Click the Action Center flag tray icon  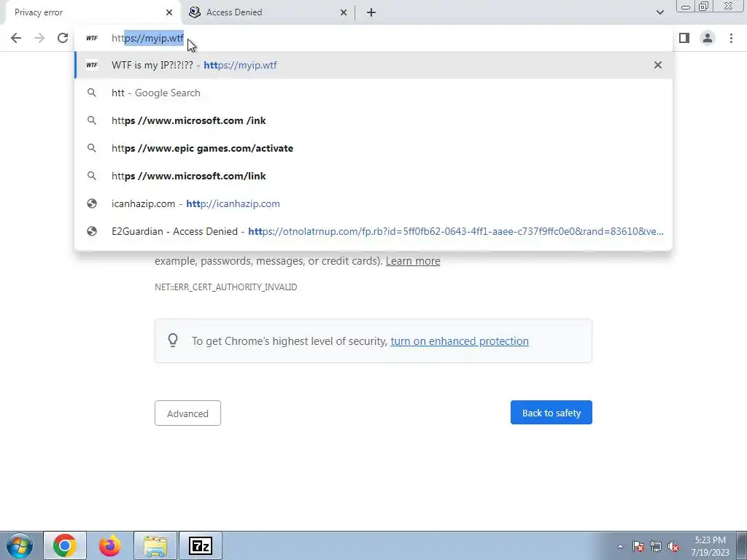pyautogui.click(x=638, y=547)
